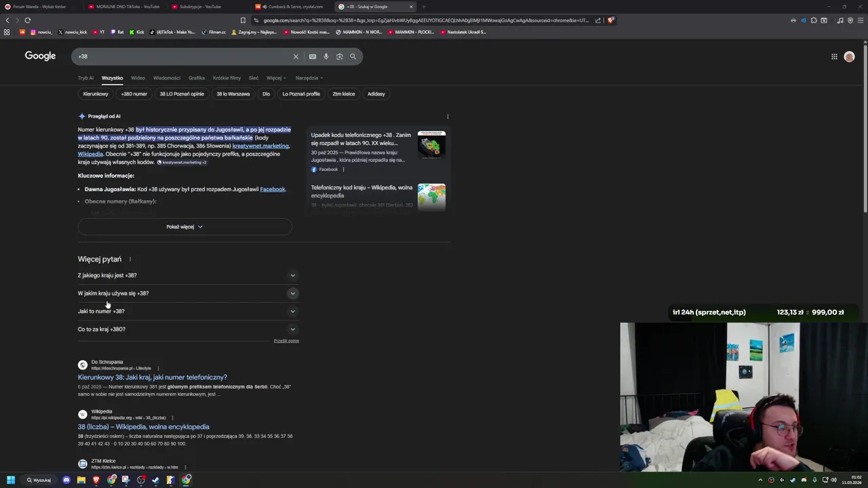Open the Brave shields icon

(x=610, y=20)
